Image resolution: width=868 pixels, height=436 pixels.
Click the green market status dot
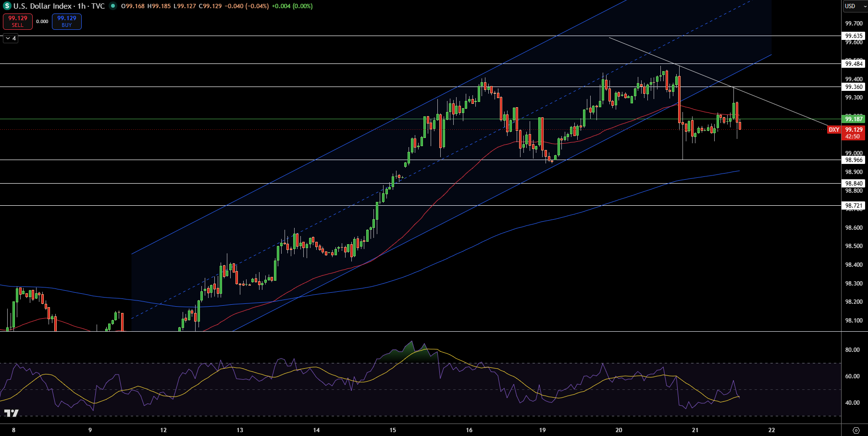(x=112, y=6)
